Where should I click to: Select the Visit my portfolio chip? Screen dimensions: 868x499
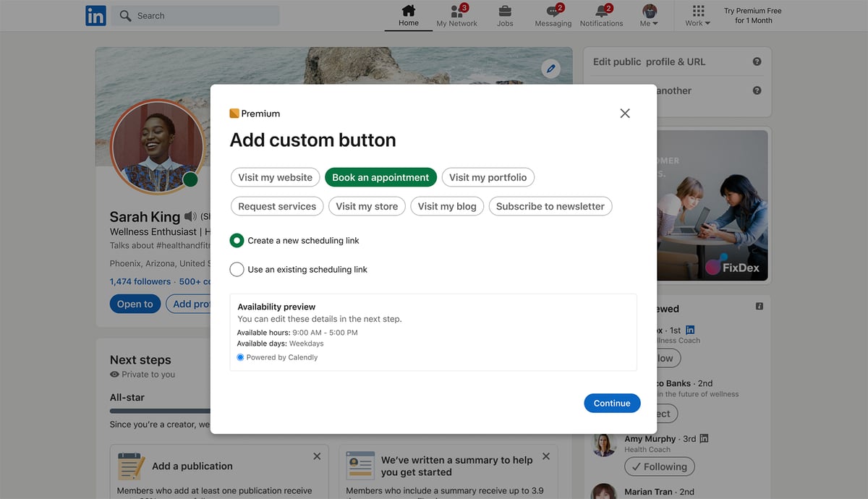coord(488,177)
